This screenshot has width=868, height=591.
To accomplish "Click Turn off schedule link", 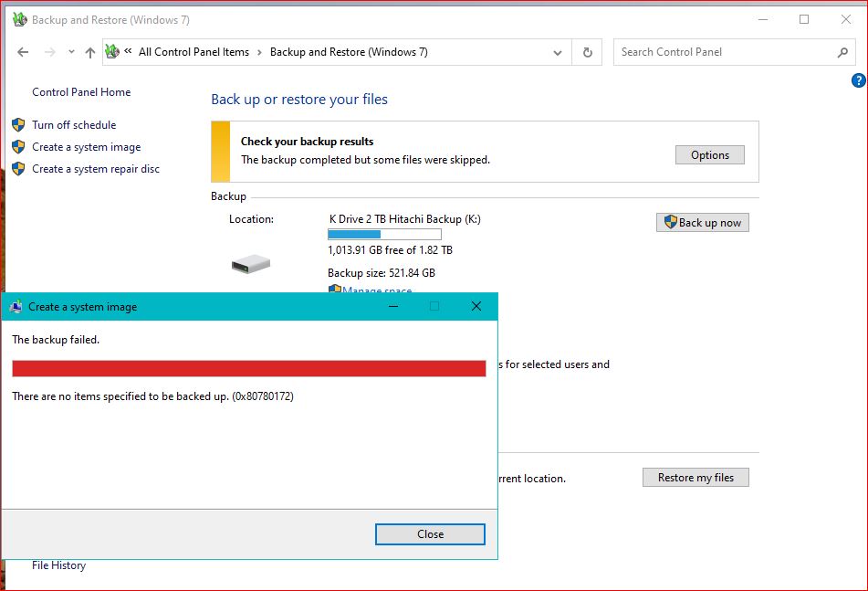I will point(74,124).
